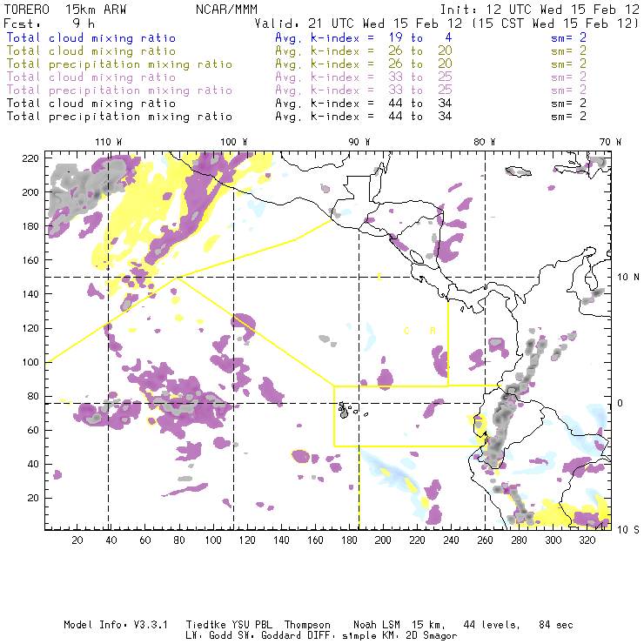Click the "320" tick on the bottom axis
This screenshot has height=644, width=644.
587,540
